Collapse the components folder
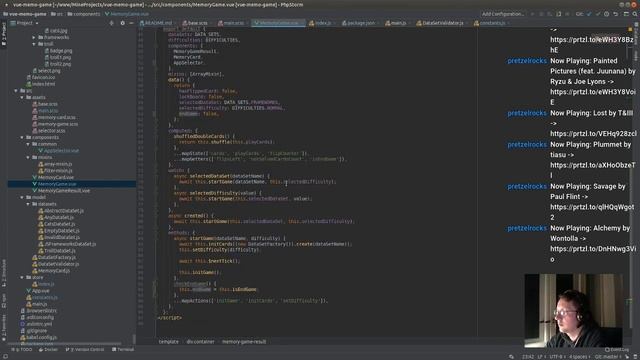Image resolution: width=640 pixels, height=360 pixels. [x=22, y=138]
